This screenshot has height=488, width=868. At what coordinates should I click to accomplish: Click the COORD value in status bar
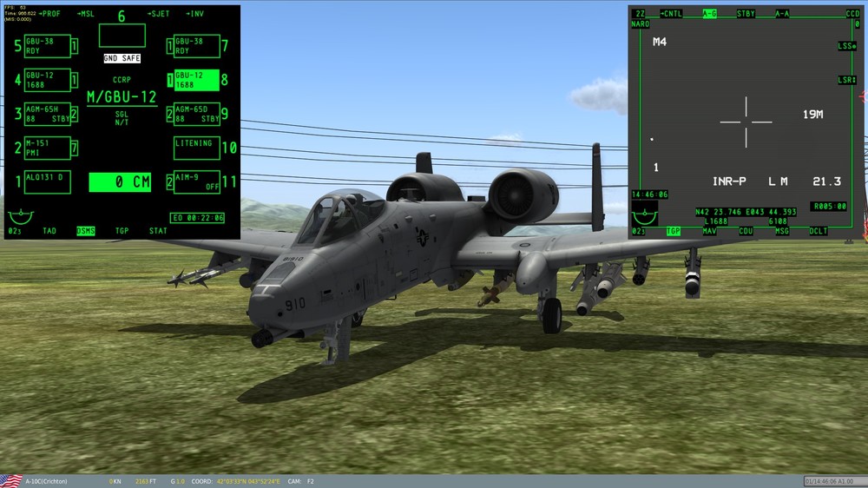click(x=248, y=481)
